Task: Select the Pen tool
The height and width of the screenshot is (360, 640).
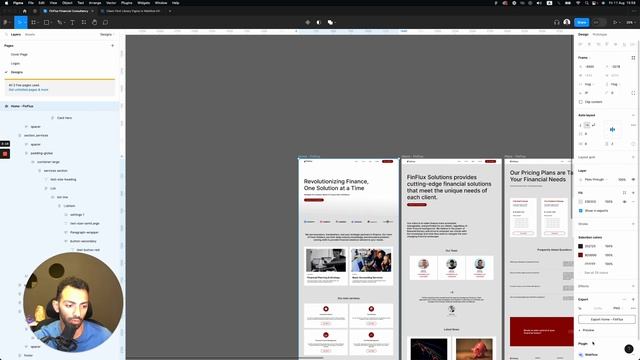Action: click(x=60, y=22)
